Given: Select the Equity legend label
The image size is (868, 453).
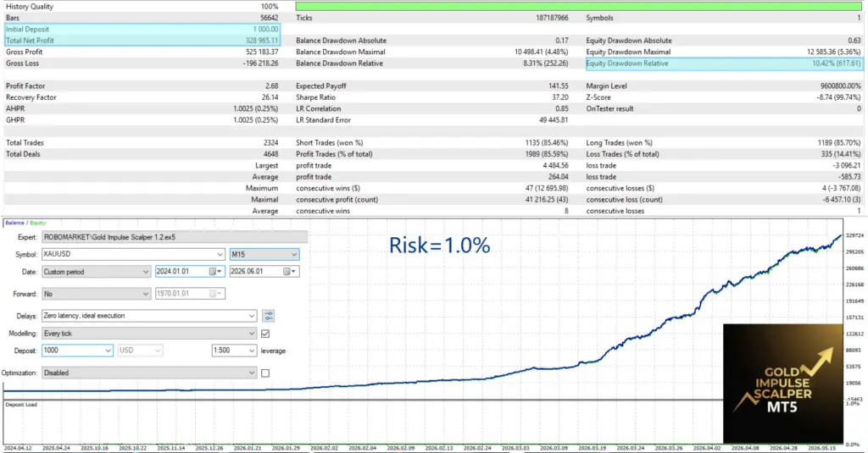Looking at the screenshot, I should point(37,223).
